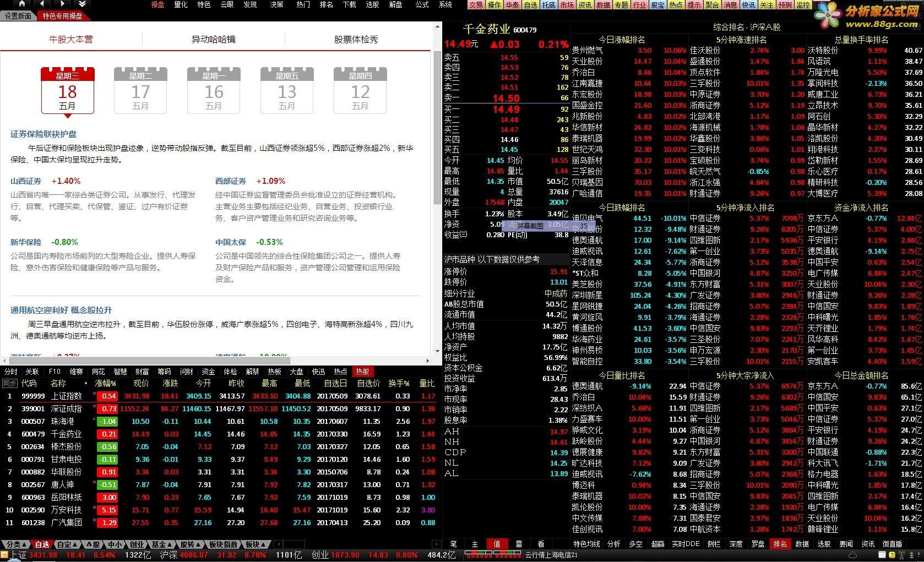Click the 托底 toolbar button

pyautogui.click(x=548, y=5)
